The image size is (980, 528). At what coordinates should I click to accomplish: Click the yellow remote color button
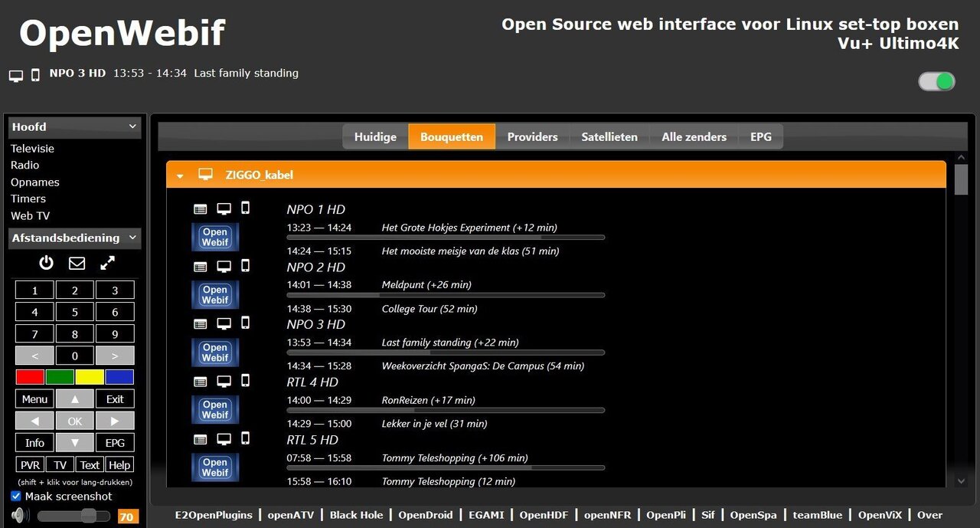click(x=90, y=377)
